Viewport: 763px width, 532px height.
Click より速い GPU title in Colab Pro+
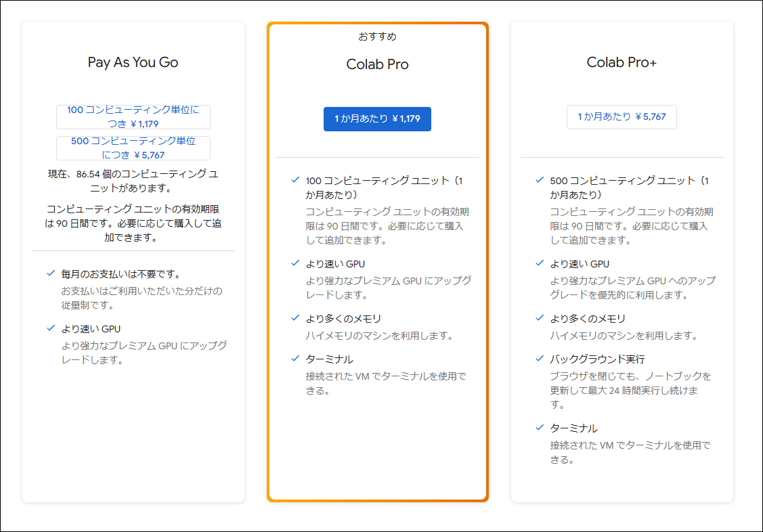pyautogui.click(x=580, y=264)
